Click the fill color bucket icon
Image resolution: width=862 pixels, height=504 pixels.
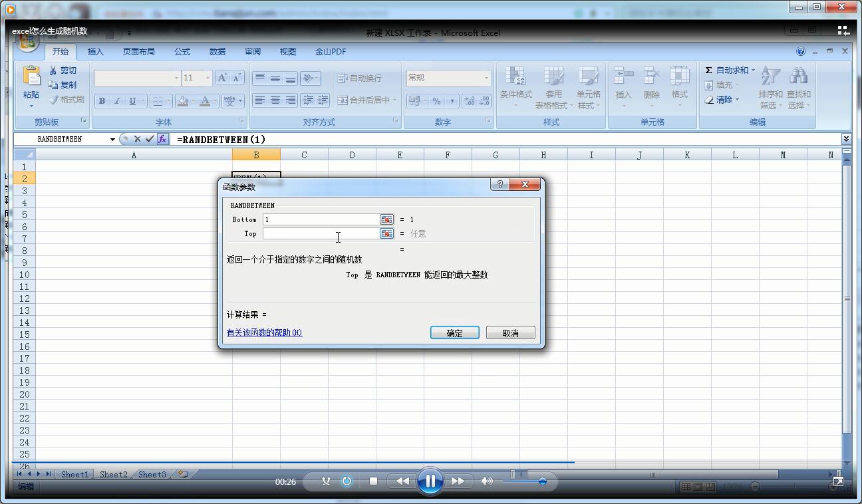click(x=182, y=101)
